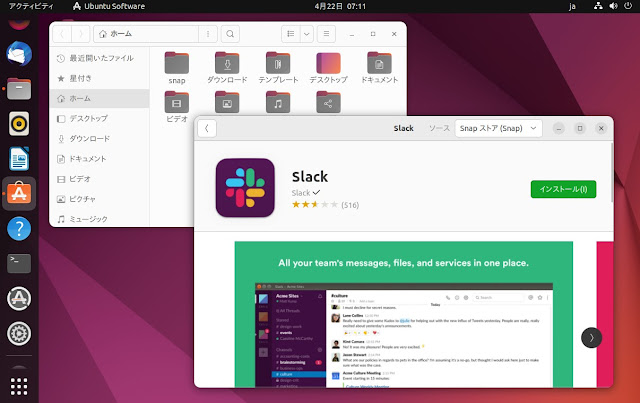Viewport: 640px width, 403px height.
Task: Click the volume icon in top bar
Action: (x=613, y=6)
